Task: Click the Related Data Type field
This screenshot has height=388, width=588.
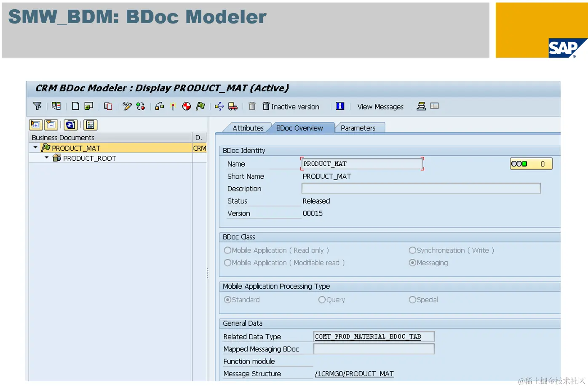Action: (374, 337)
